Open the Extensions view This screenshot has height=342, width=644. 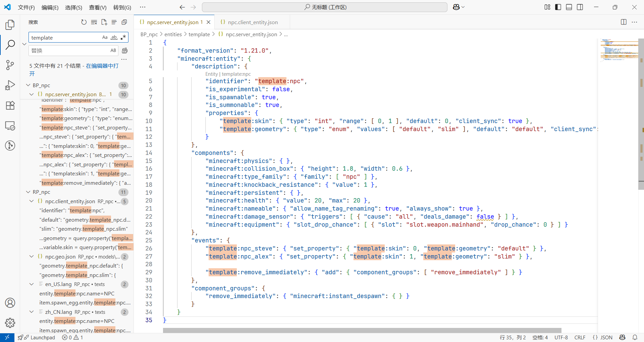click(x=10, y=105)
